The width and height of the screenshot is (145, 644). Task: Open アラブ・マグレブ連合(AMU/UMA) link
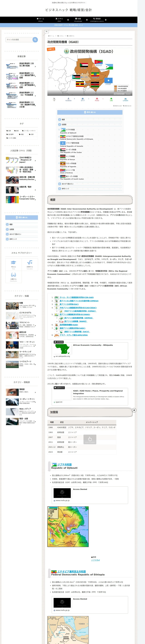point(74,335)
